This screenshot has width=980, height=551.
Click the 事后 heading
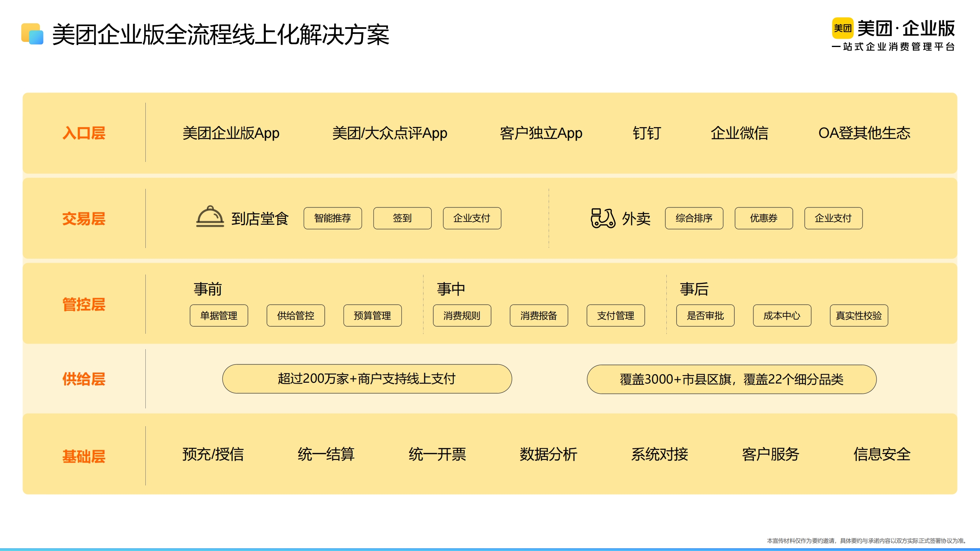(x=694, y=289)
